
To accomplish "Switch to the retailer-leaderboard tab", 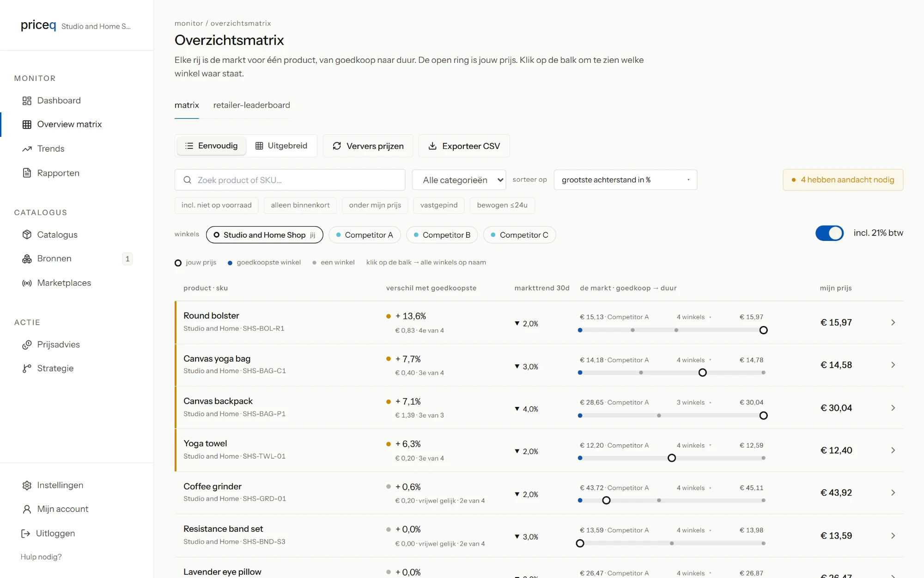I will [x=251, y=105].
